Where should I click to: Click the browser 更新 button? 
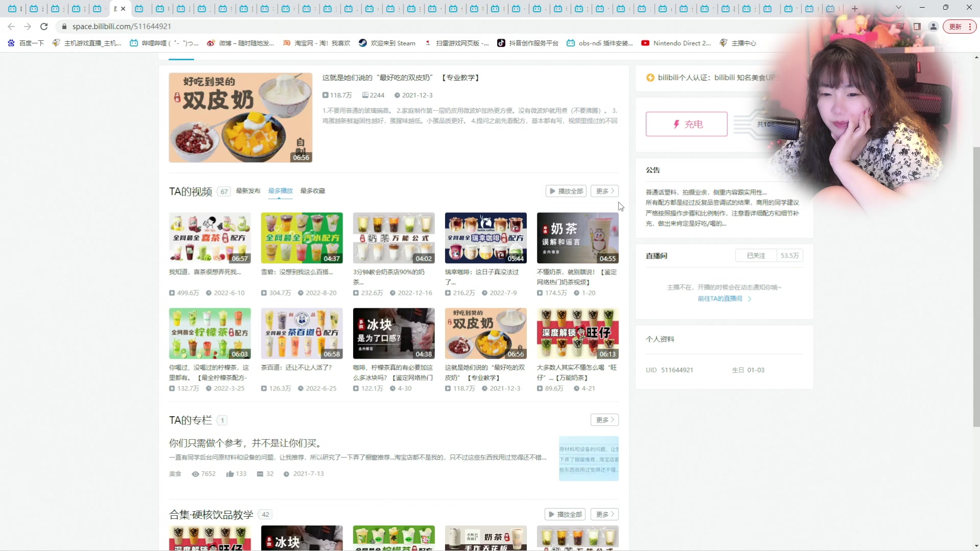tap(955, 27)
